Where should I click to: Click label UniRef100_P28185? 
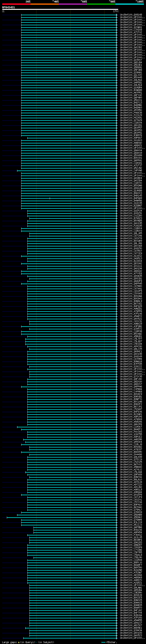click(131, 226)
